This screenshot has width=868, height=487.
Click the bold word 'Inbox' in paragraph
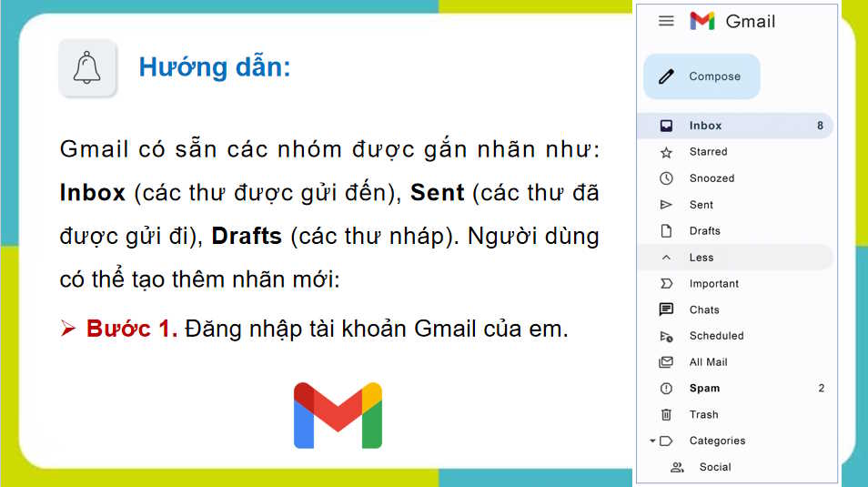coord(93,193)
